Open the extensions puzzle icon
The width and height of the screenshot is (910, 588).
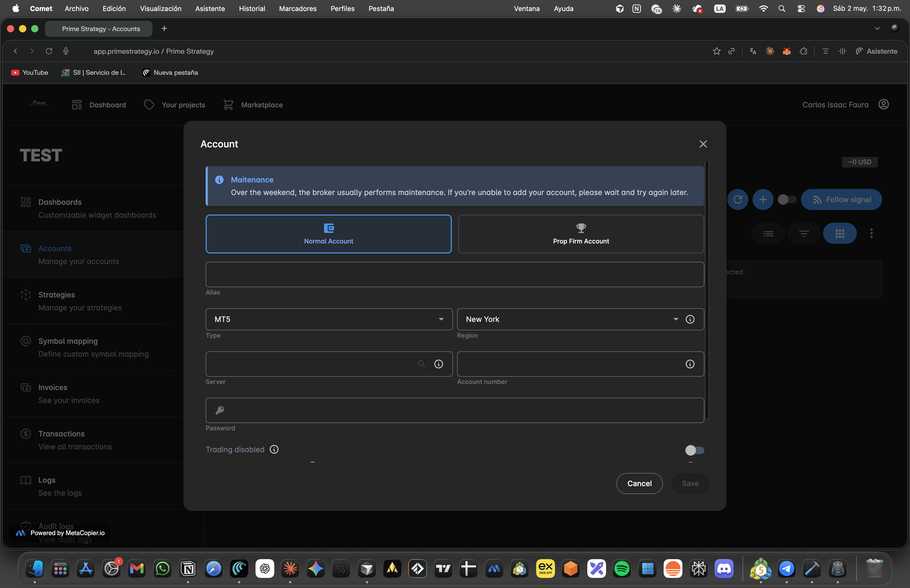click(803, 51)
